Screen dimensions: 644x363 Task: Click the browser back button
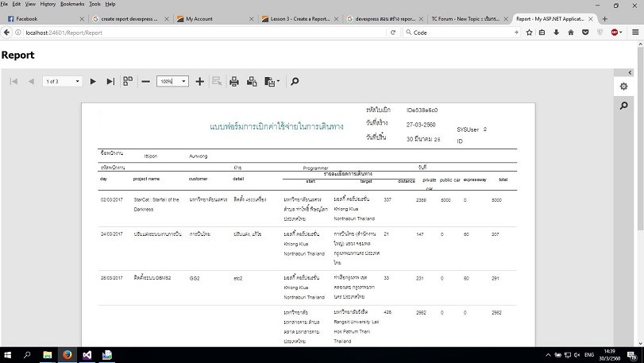[x=6, y=33]
